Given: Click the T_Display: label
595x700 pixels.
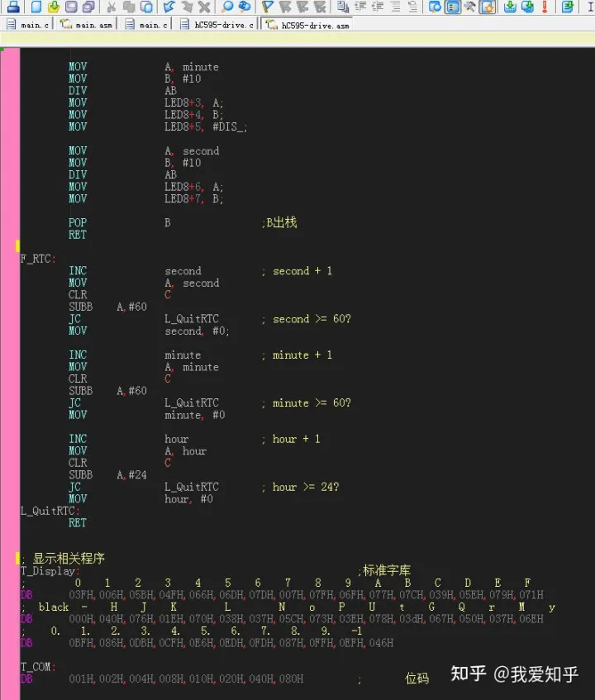Looking at the screenshot, I should pos(50,571).
